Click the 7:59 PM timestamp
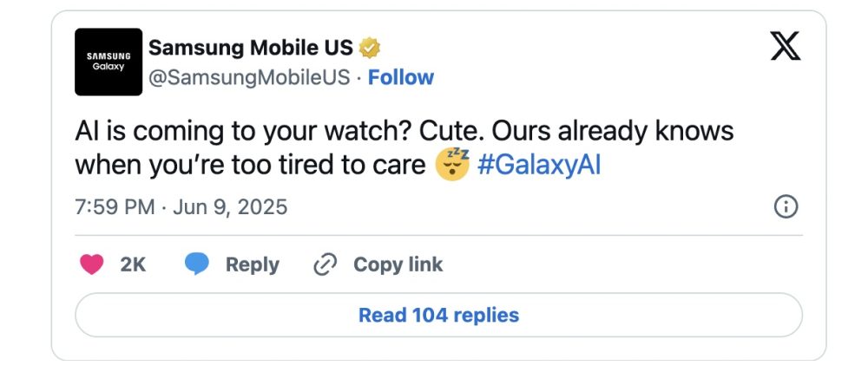This screenshot has height=372, width=868. click(x=115, y=208)
